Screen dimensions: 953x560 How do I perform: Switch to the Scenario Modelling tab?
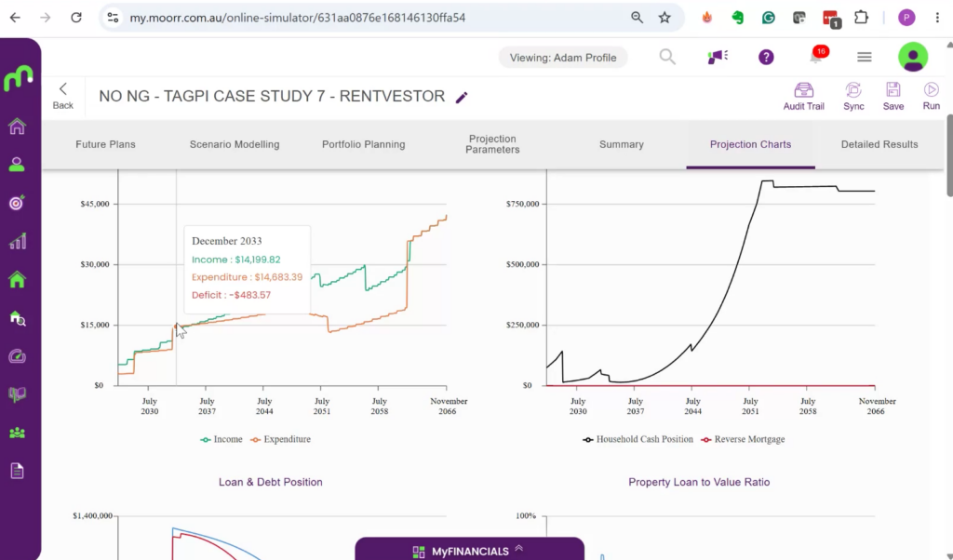tap(234, 144)
